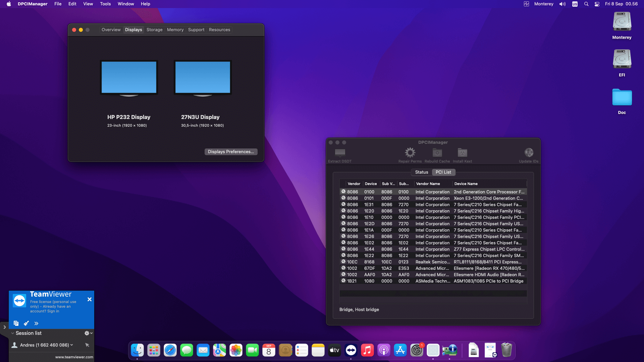Viewport: 644px width, 362px height.
Task: Open Mail from the Dock
Action: 203,351
